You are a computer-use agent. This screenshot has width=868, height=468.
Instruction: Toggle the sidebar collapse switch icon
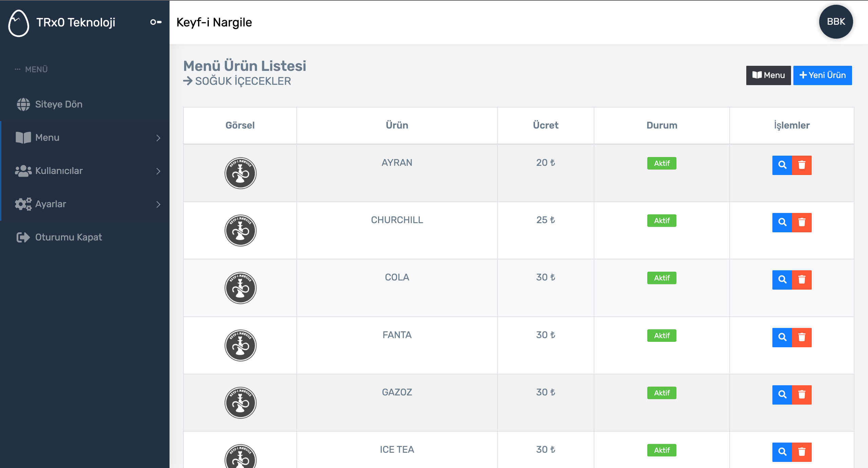tap(156, 22)
